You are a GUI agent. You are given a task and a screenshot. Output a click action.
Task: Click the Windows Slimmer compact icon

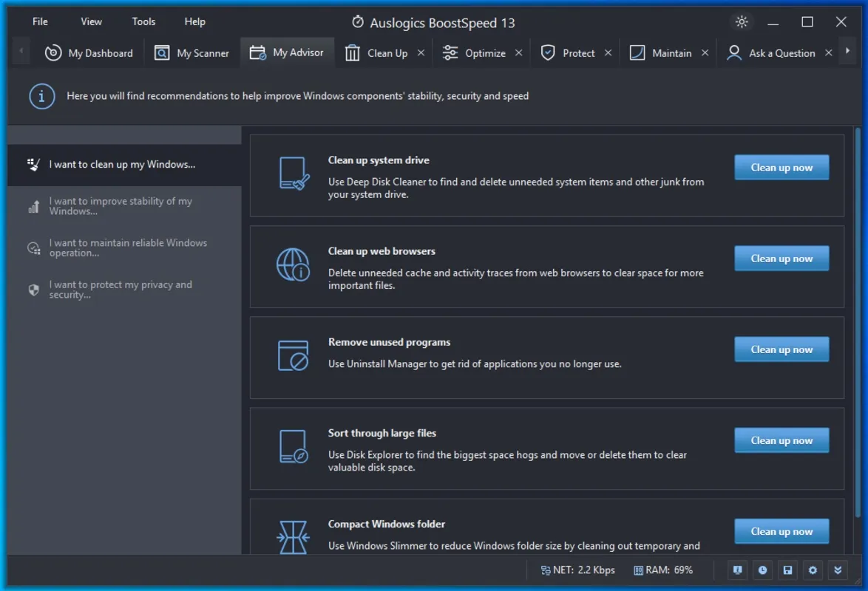pyautogui.click(x=293, y=537)
